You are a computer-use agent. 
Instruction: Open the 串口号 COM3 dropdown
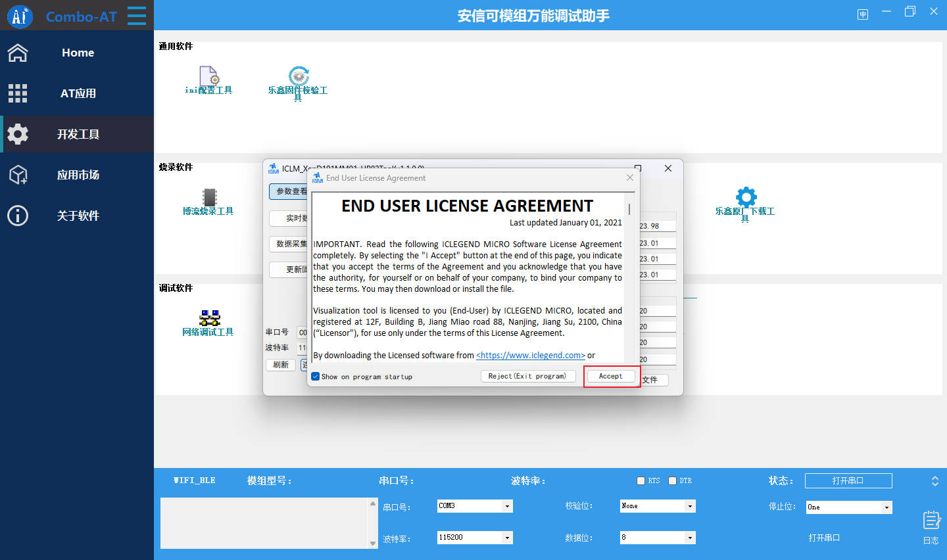[475, 506]
